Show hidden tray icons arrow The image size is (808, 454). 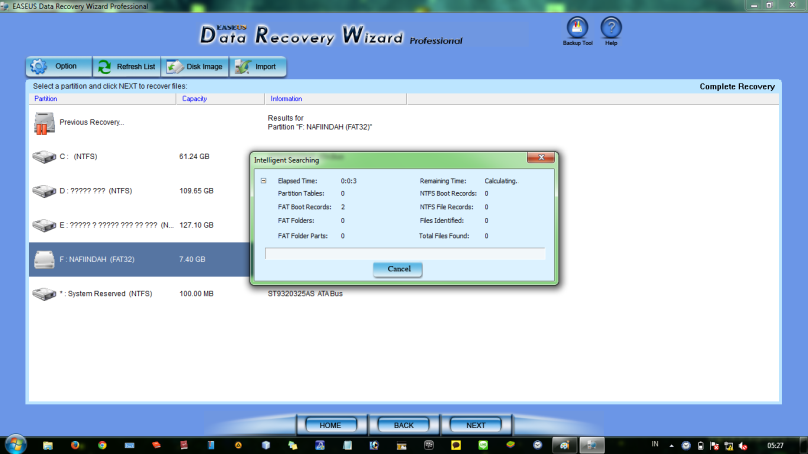[671, 446]
